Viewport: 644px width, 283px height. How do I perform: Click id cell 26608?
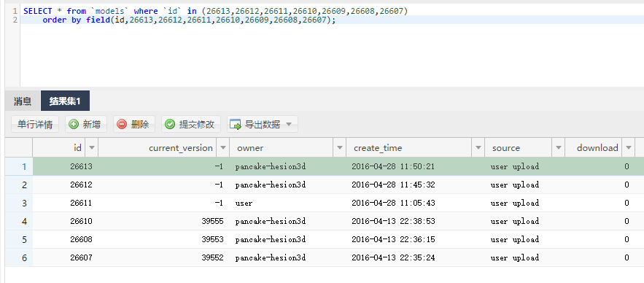[x=66, y=239]
